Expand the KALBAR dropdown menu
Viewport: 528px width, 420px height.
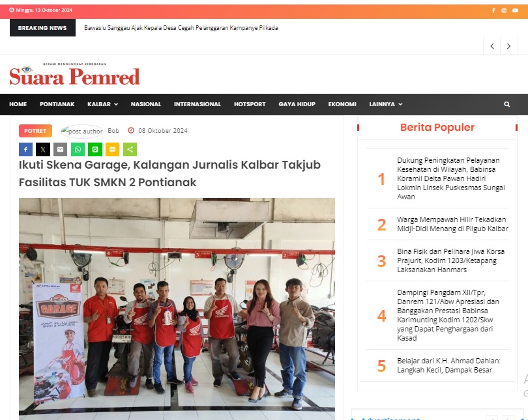pyautogui.click(x=103, y=104)
